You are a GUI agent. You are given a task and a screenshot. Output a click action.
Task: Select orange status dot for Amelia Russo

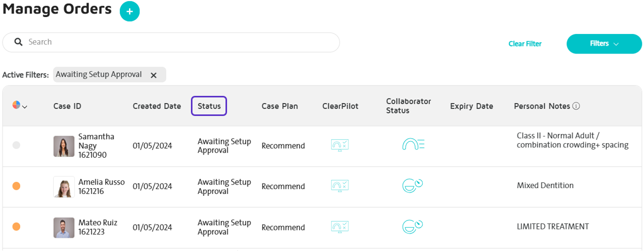coord(16,186)
